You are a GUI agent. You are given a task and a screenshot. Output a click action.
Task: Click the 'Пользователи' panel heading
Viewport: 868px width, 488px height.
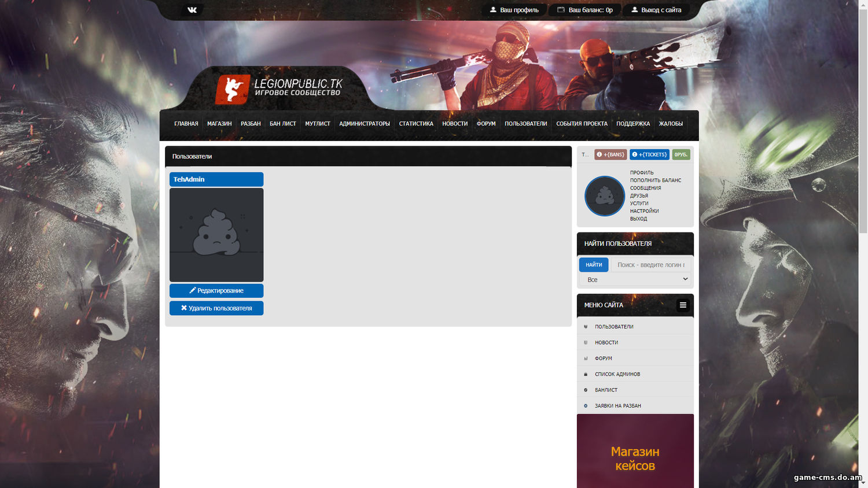(192, 157)
